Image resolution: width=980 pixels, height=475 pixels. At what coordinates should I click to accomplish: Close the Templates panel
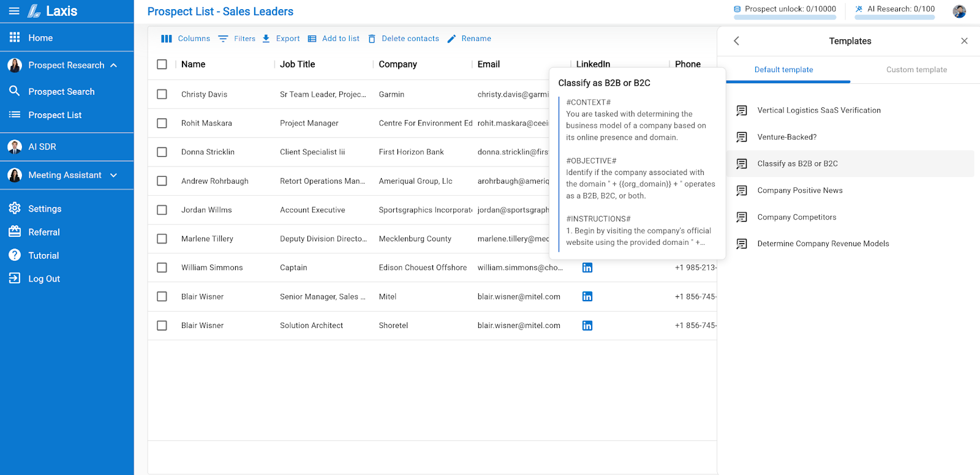coord(964,41)
